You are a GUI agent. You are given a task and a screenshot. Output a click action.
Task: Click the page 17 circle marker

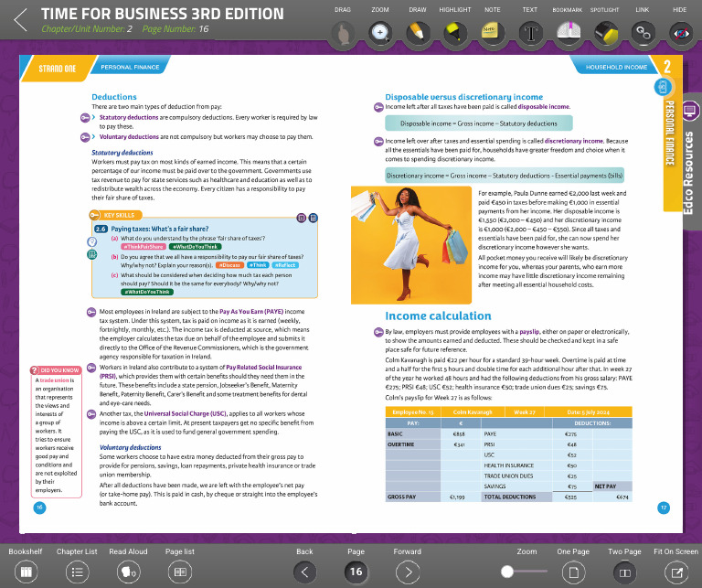pos(664,508)
